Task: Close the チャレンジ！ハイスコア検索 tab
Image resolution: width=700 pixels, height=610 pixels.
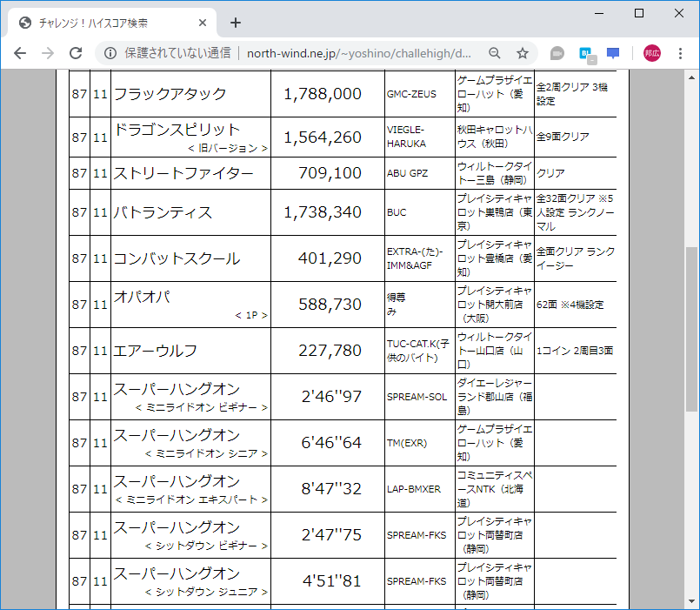Action: click(x=203, y=23)
